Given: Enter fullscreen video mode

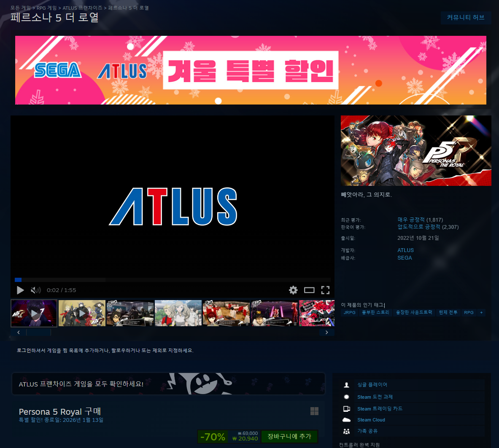Looking at the screenshot, I should coord(325,290).
